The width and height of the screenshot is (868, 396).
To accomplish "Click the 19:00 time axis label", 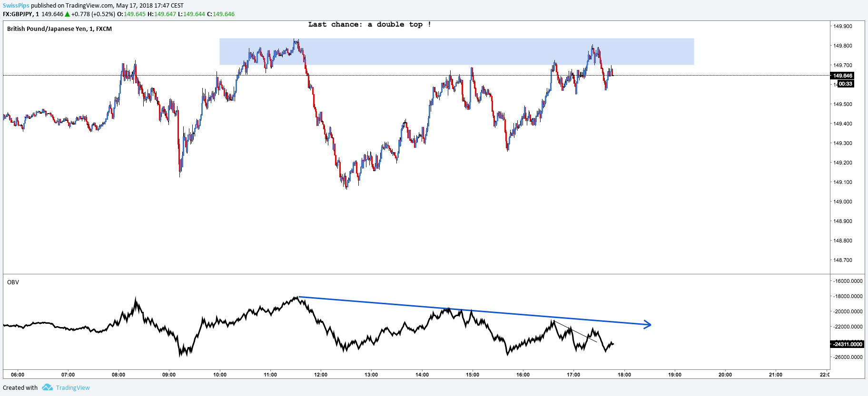I will pyautogui.click(x=675, y=375).
